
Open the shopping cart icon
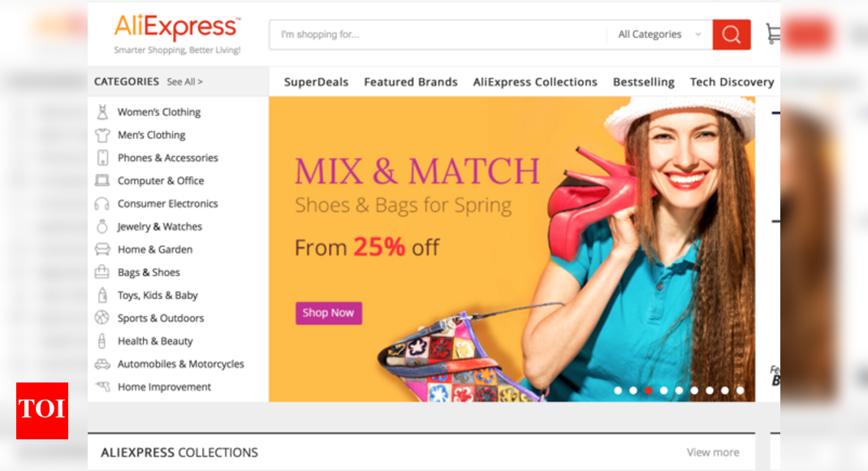coord(773,34)
